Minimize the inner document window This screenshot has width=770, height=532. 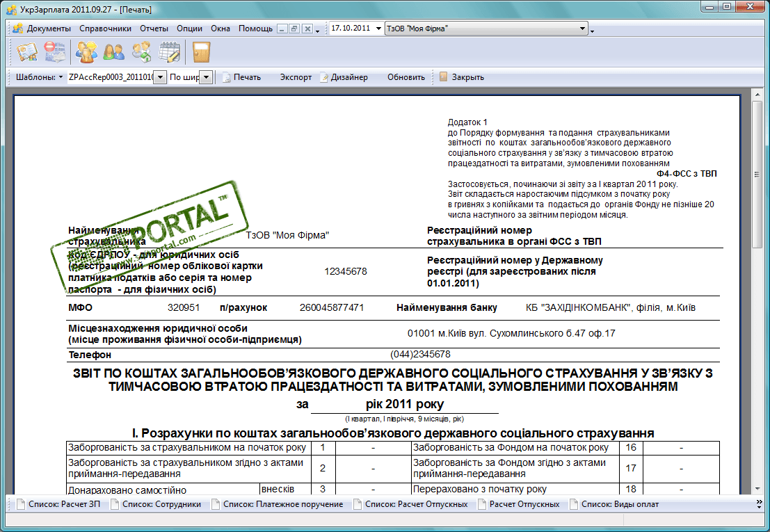282,29
